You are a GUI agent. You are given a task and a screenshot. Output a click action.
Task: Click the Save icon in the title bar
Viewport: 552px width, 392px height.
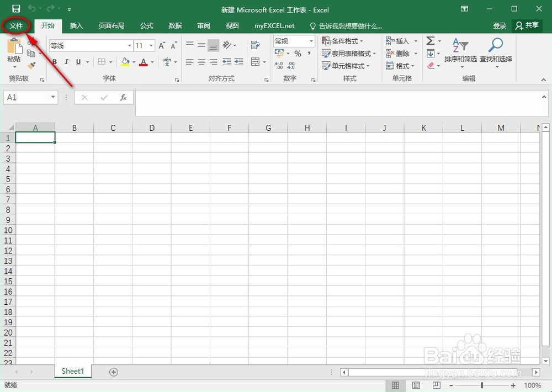coord(16,9)
